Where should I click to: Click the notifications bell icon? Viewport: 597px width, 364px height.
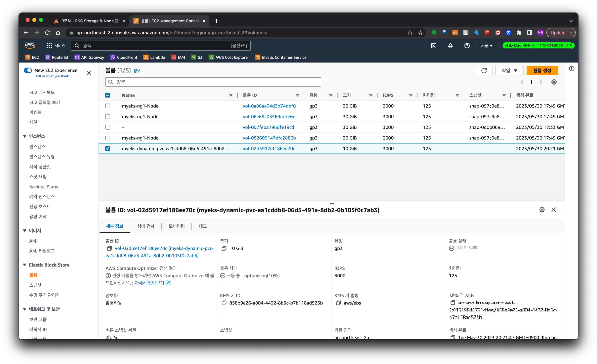[x=450, y=46]
